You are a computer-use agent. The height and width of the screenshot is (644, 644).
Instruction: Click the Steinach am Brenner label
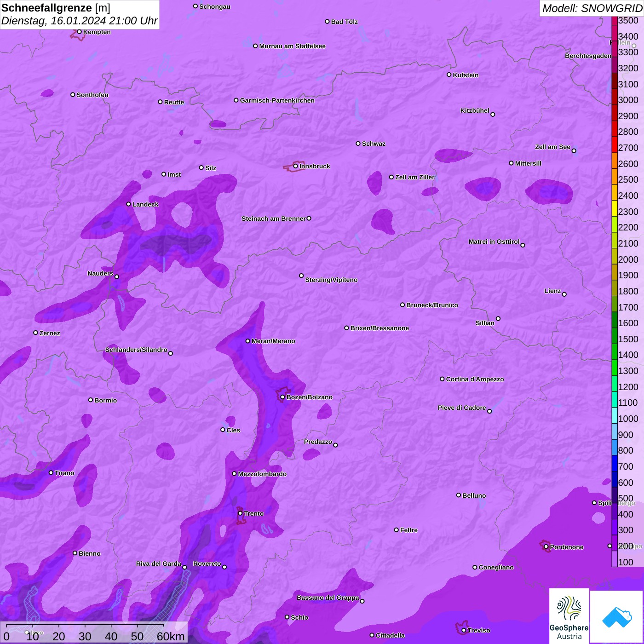[273, 218]
